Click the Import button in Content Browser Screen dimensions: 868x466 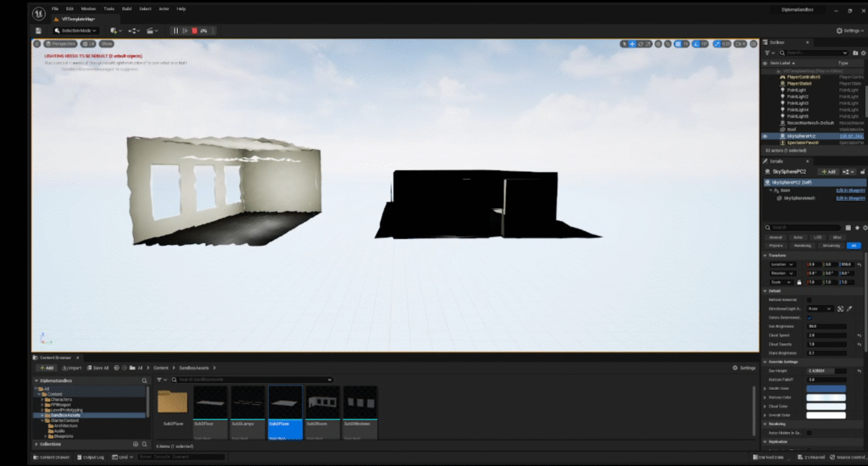click(71, 368)
